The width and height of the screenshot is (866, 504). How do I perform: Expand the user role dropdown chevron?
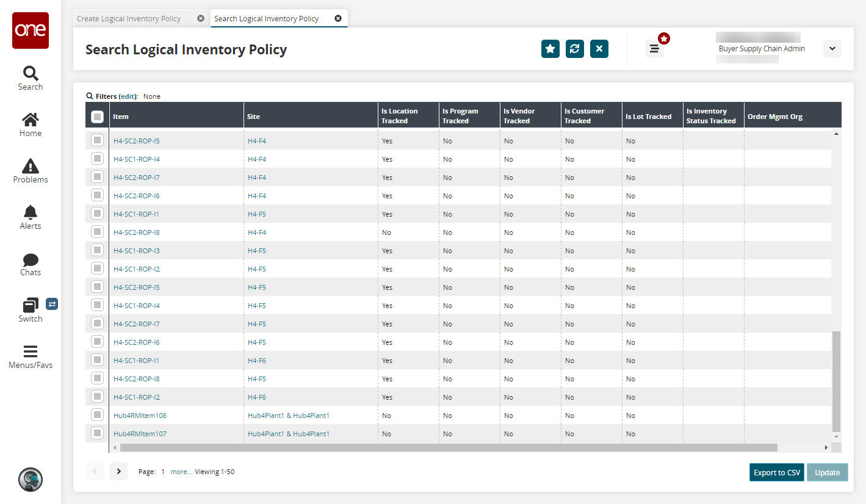pyautogui.click(x=832, y=49)
